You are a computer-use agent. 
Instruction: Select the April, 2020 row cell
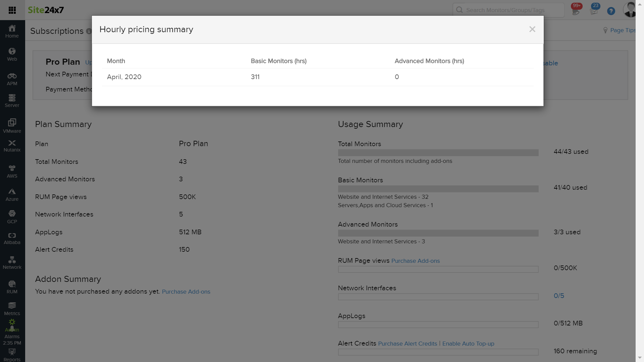[x=124, y=77]
